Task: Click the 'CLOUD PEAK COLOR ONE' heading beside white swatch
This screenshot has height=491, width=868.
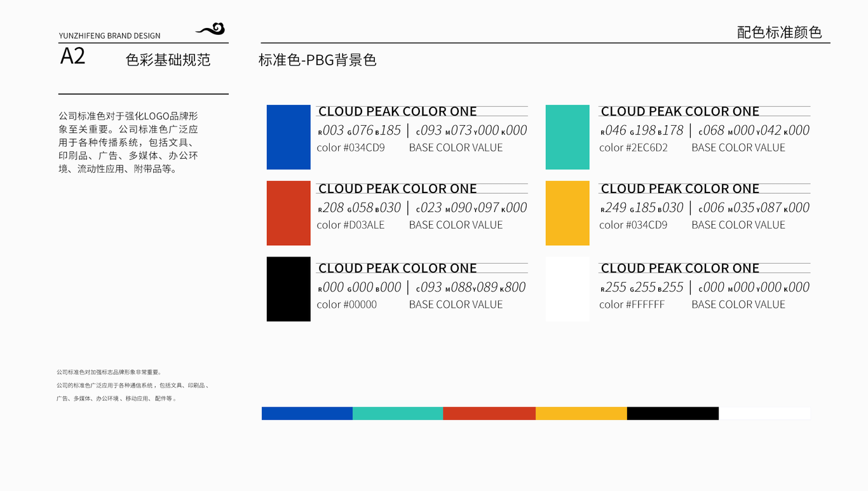Action: click(680, 269)
